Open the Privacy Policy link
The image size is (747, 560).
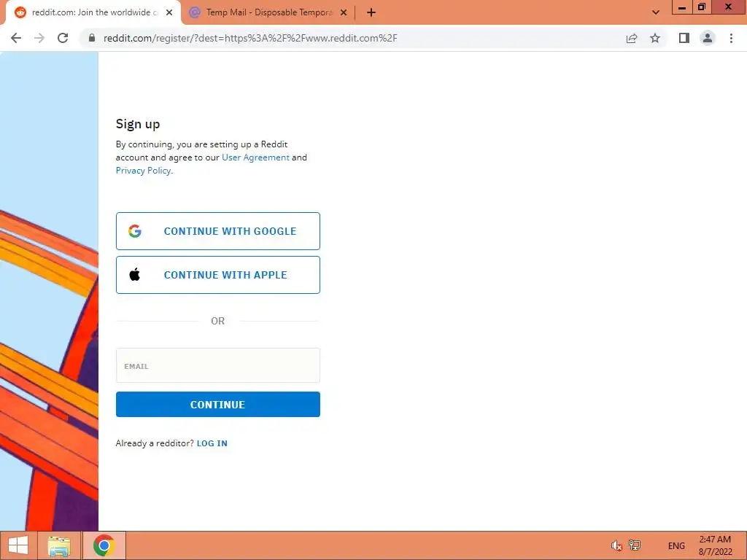pos(143,171)
